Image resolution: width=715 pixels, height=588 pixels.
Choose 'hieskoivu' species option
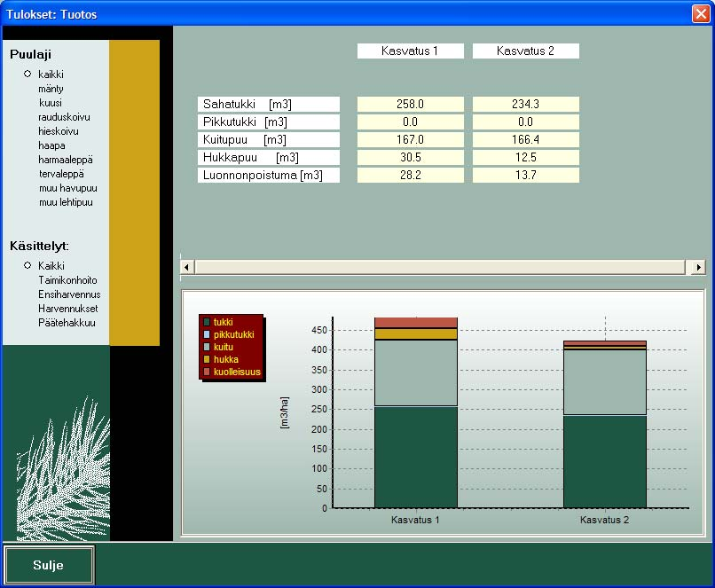pos(59,131)
